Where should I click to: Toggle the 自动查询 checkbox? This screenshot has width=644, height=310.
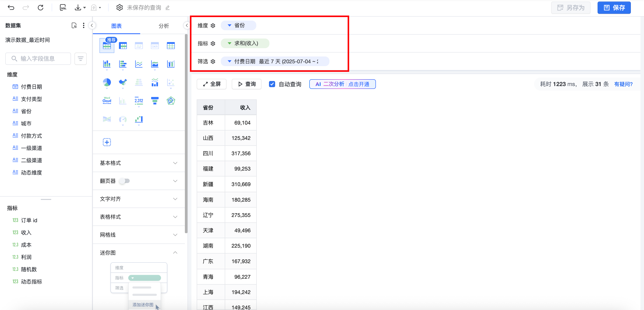pos(272,84)
